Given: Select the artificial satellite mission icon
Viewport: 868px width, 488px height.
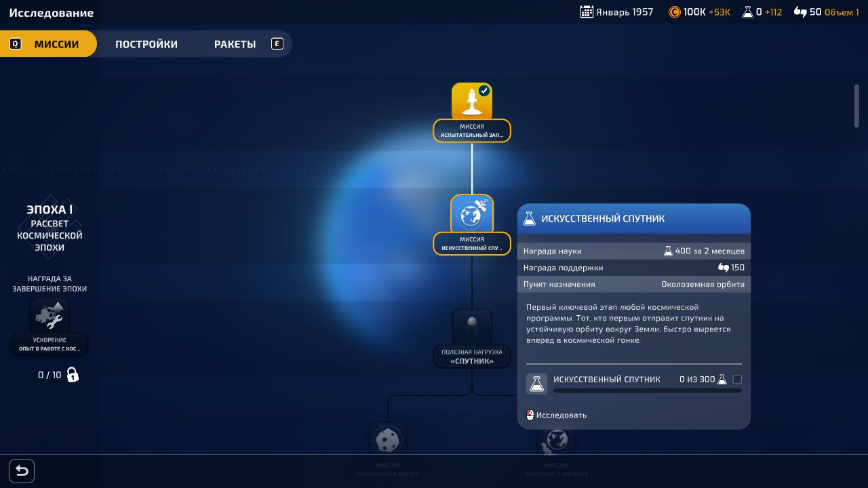Looking at the screenshot, I should click(x=472, y=214).
